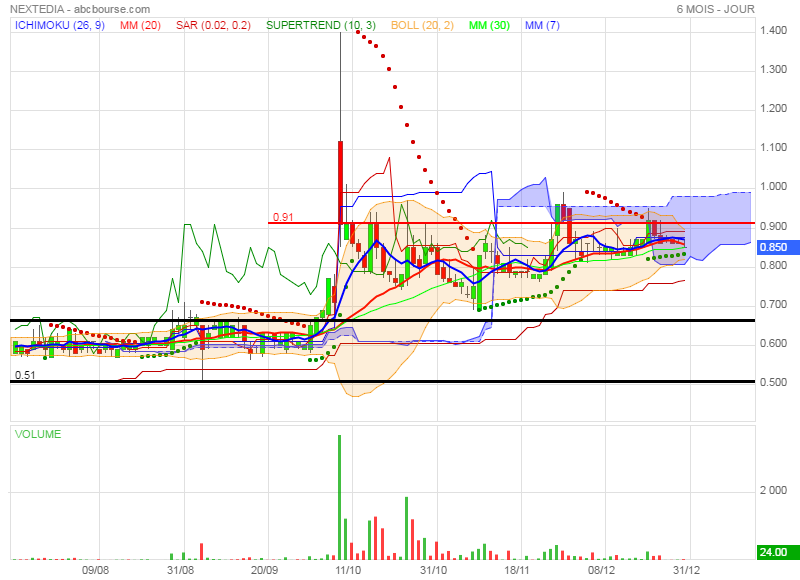The image size is (800, 580).
Task: Click the 0.51 support line label
Action: coord(25,375)
